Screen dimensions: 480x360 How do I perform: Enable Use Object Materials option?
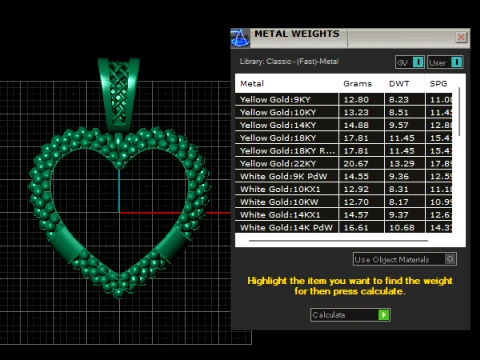pyautogui.click(x=450, y=259)
